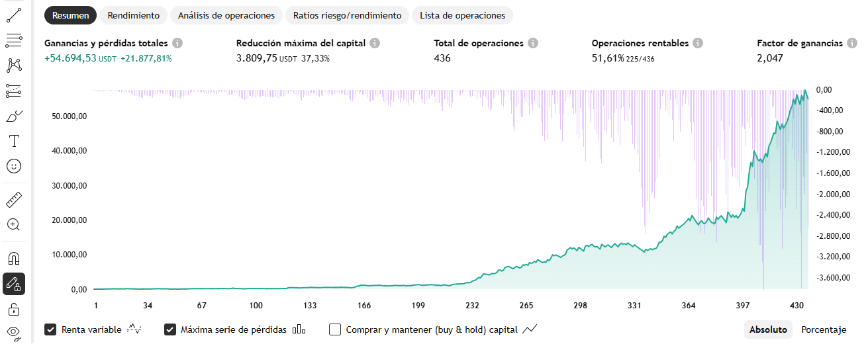Viewport: 868px width, 348px height.
Task: Uncheck the Renta variable checkbox
Action: click(x=50, y=329)
